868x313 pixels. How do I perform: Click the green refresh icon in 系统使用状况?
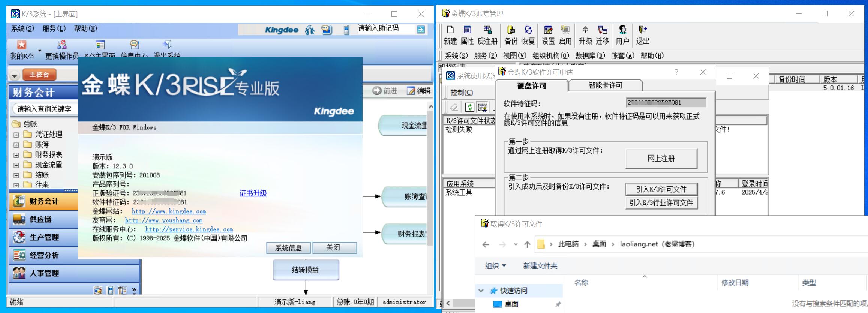[x=469, y=107]
